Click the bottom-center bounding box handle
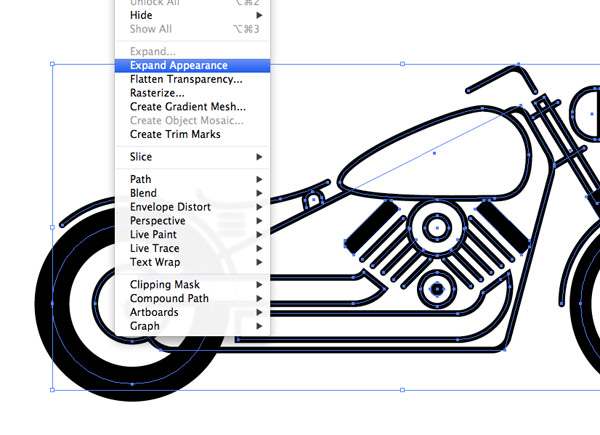The width and height of the screenshot is (600, 435). pos(402,390)
